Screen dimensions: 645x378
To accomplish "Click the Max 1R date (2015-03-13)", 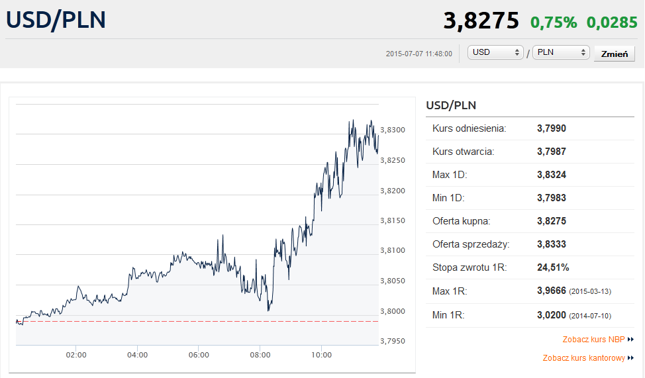I will tap(590, 292).
